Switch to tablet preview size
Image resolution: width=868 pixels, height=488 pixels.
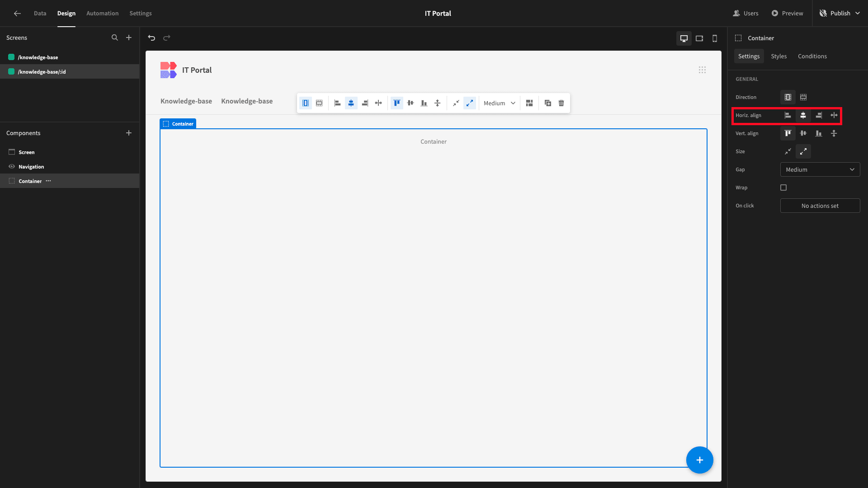coord(699,38)
